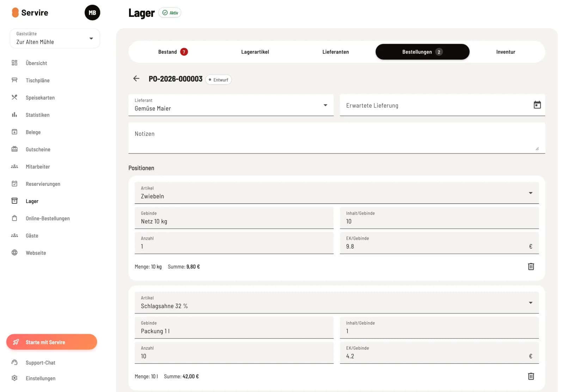
Task: Click the Gutscheine voucher icon
Action: tap(14, 149)
